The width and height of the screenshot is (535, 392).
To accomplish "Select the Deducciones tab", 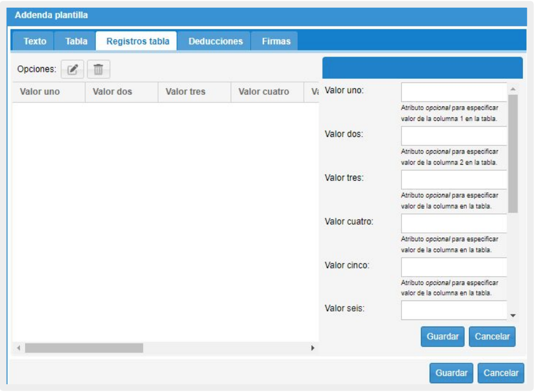I will [x=216, y=42].
